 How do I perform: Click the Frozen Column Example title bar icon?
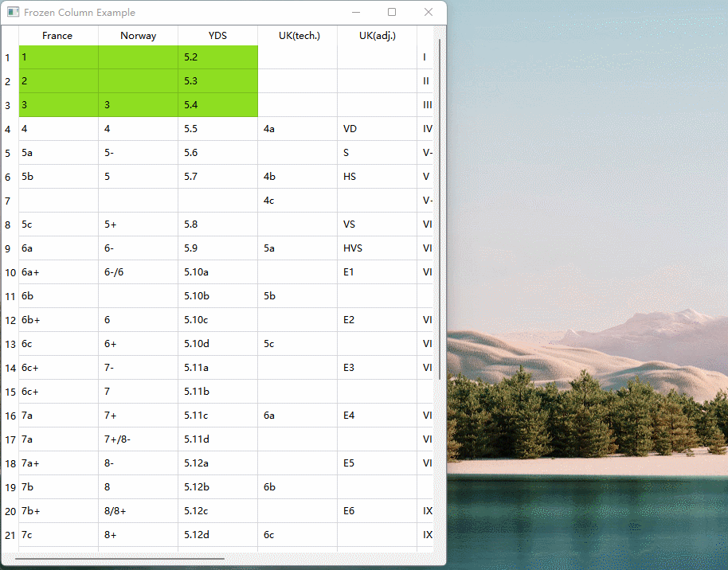coord(13,12)
